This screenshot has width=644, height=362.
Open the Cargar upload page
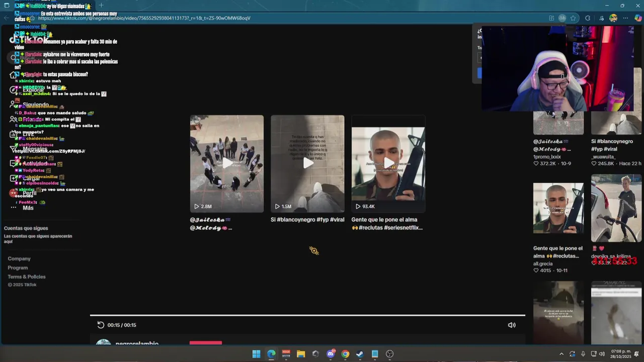point(25,178)
